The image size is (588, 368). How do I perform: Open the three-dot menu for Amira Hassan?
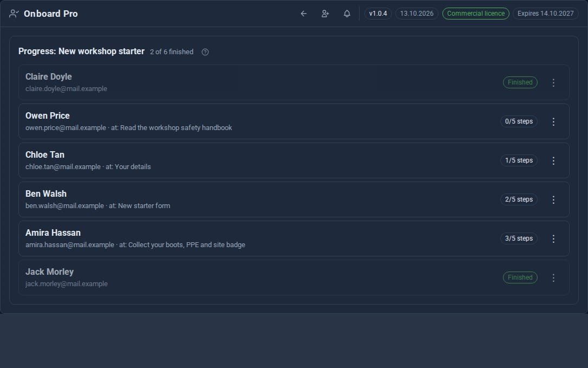coord(553,239)
